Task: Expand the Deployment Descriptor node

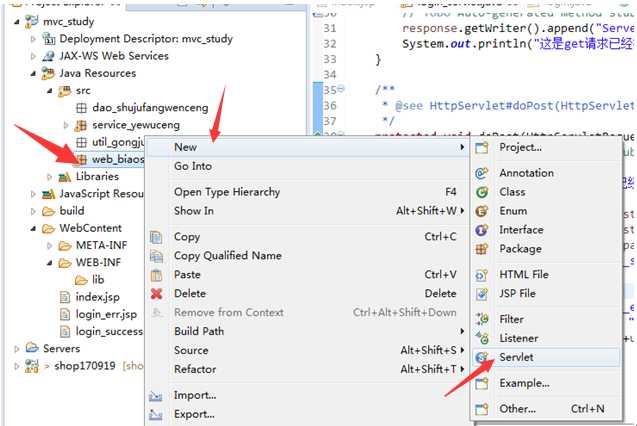Action: pos(33,39)
